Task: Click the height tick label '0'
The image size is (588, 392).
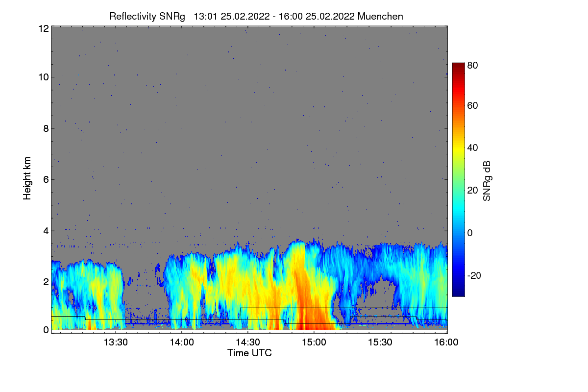Action: (x=46, y=330)
